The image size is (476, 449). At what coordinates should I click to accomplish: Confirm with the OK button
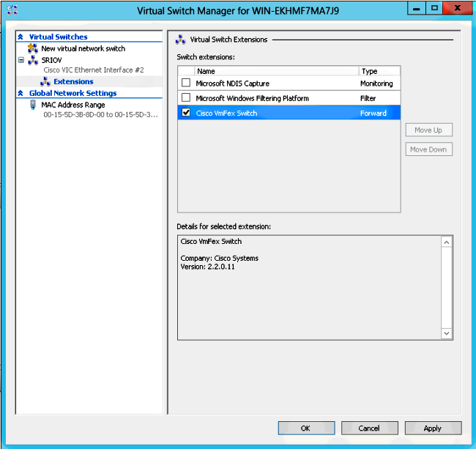(x=306, y=428)
